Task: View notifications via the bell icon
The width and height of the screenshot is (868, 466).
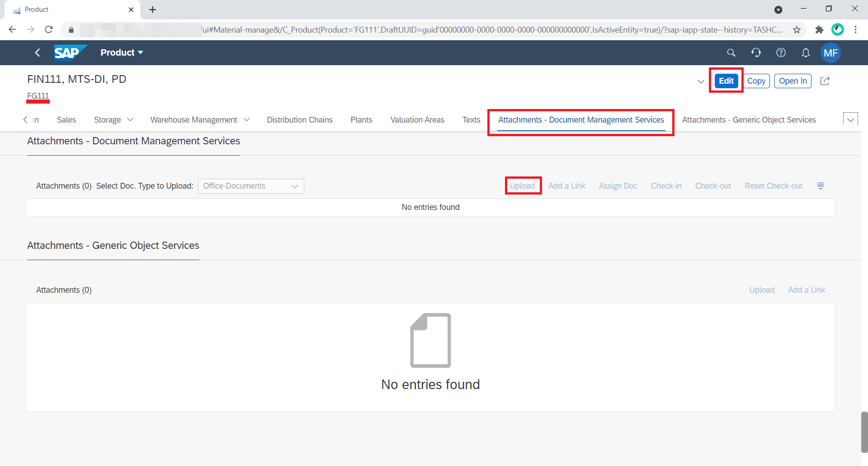Action: pos(806,52)
